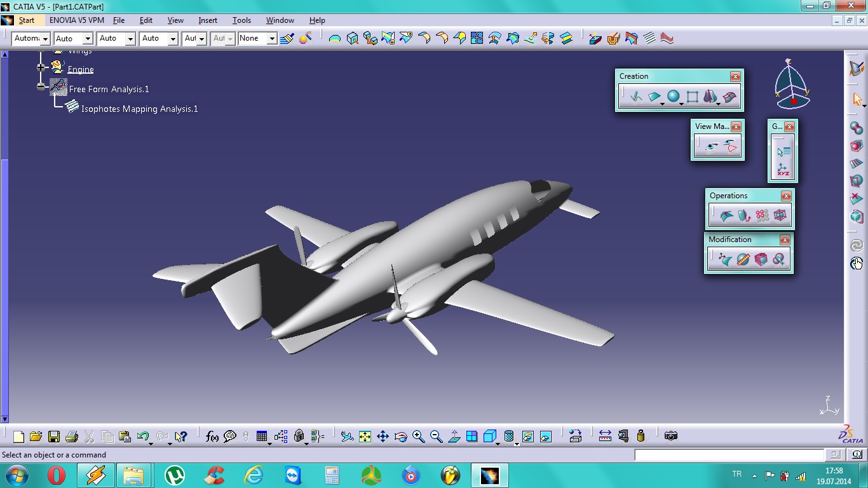Viewport: 868px width, 488px height.
Task: Click the red-triangle eye icon in View Ma toolbar
Action: [x=731, y=147]
